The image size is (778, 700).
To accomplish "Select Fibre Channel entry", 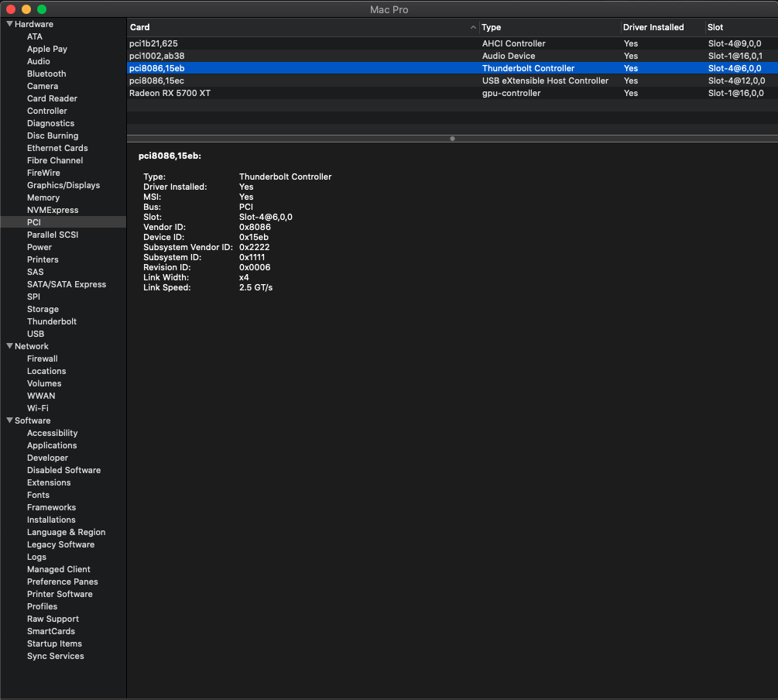I will click(x=55, y=160).
